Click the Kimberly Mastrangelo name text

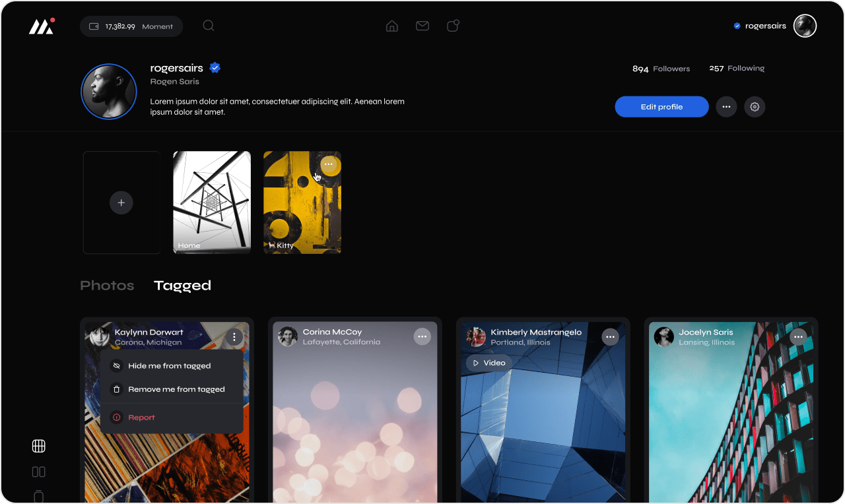(536, 332)
